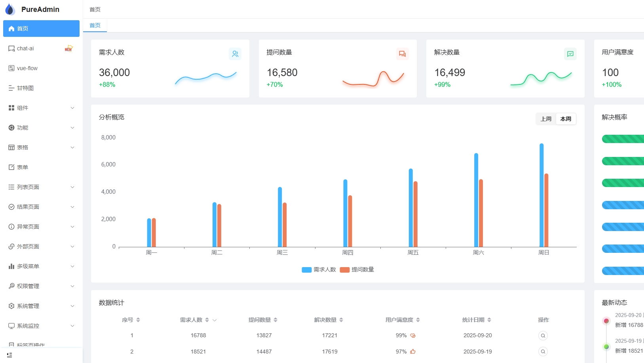The image size is (644, 363).
Task: Click view button for row 2025-09-20
Action: [x=543, y=336]
